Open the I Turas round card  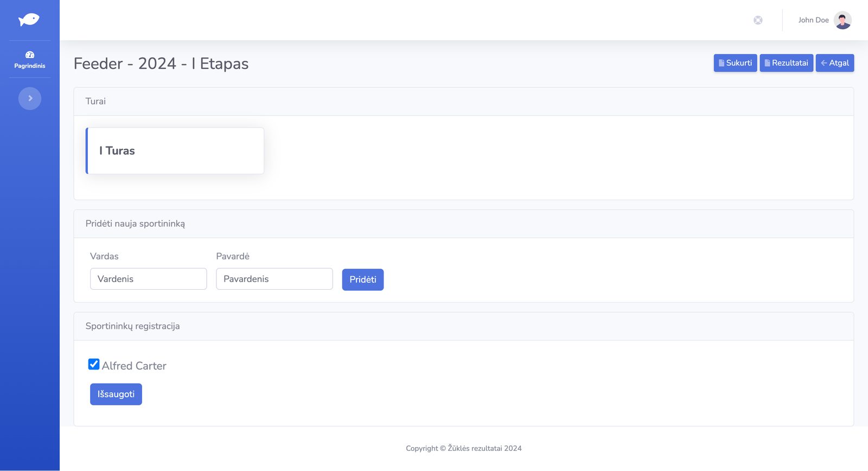pyautogui.click(x=175, y=151)
